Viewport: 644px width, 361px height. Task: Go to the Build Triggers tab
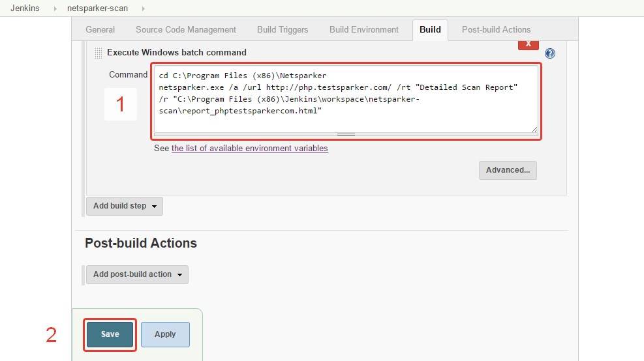click(283, 29)
